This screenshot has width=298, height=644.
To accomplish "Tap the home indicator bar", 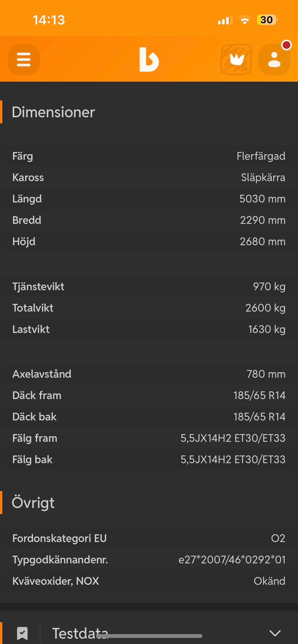I will click(149, 636).
